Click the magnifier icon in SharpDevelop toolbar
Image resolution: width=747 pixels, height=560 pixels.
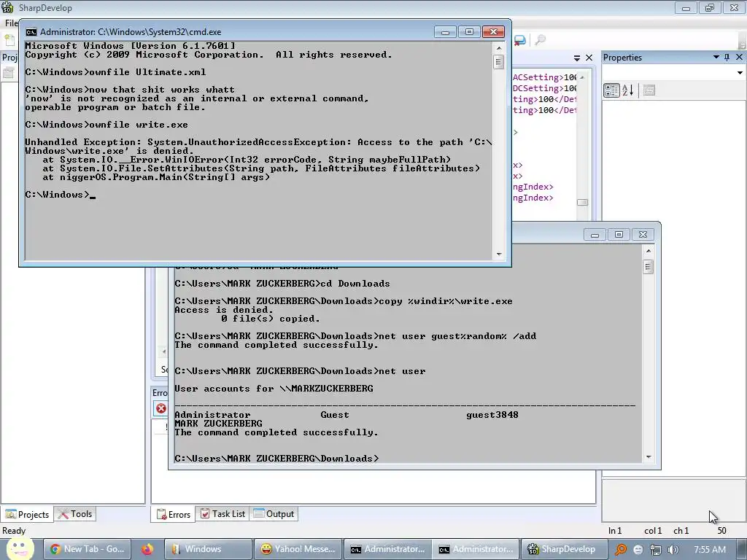point(541,41)
